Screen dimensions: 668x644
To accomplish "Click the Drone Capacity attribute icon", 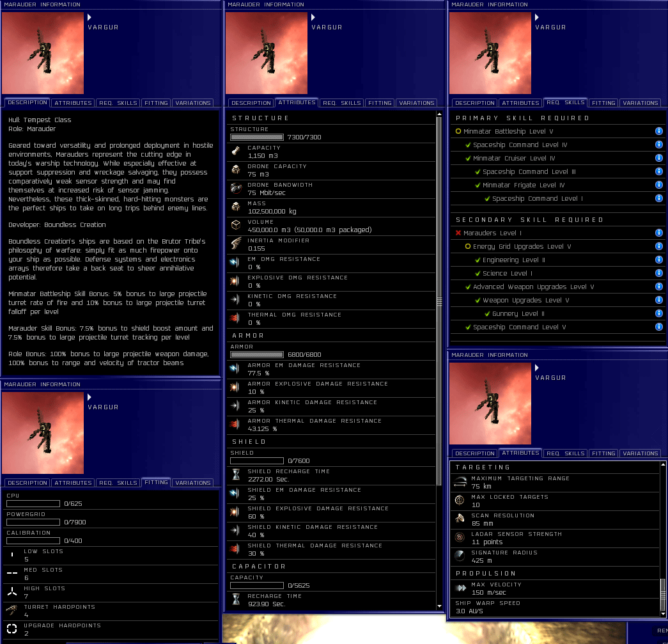I will point(236,169).
